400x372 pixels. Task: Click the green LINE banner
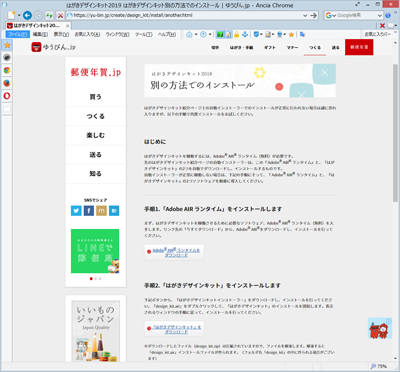coord(95,251)
